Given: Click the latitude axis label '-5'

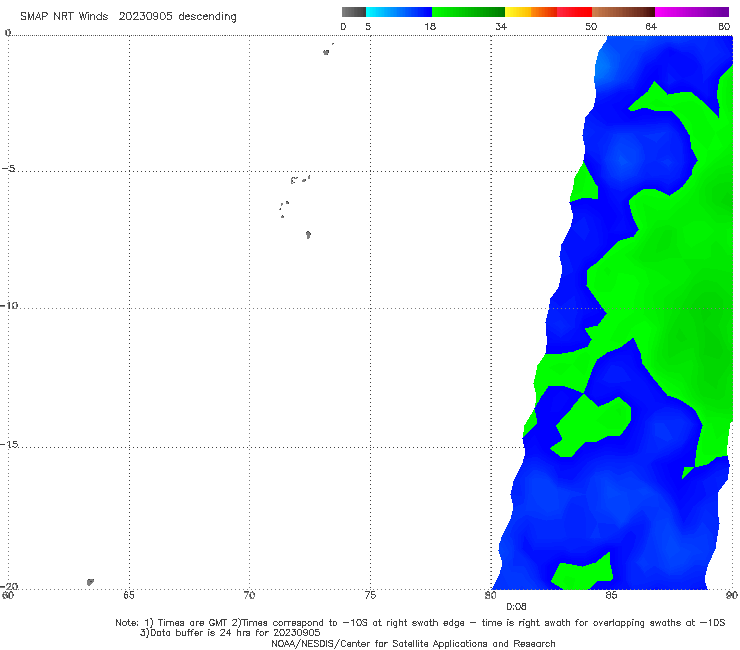Looking at the screenshot, I should [9, 169].
